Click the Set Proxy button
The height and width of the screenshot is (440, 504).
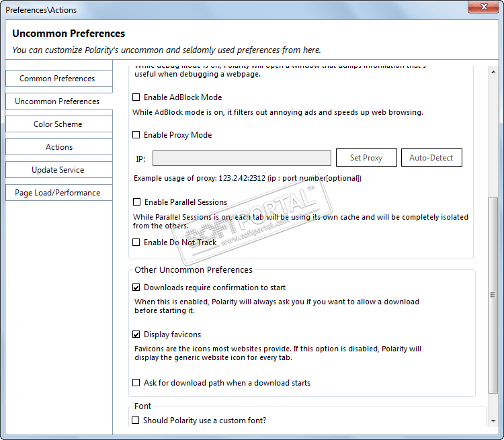tap(366, 157)
